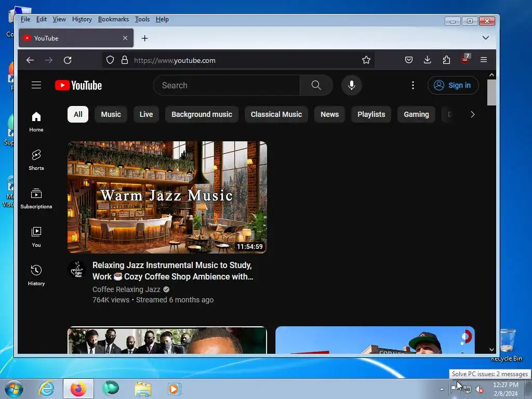Open the File menu
This screenshot has height=399, width=532.
pyautogui.click(x=25, y=19)
